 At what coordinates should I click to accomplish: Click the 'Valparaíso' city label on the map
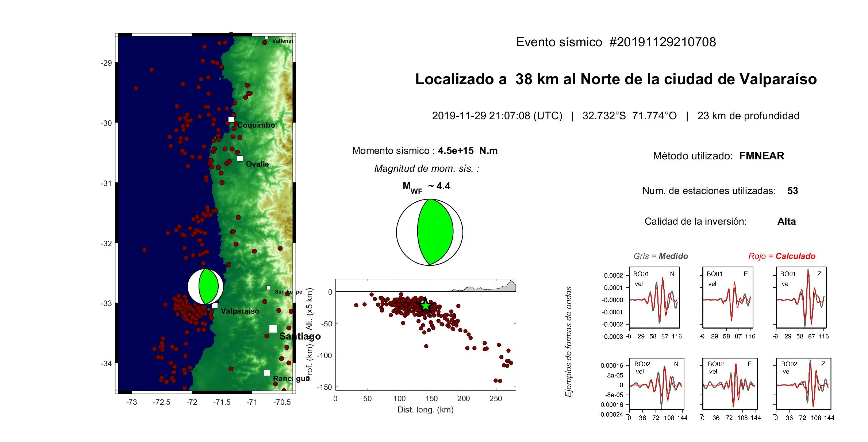(x=240, y=311)
